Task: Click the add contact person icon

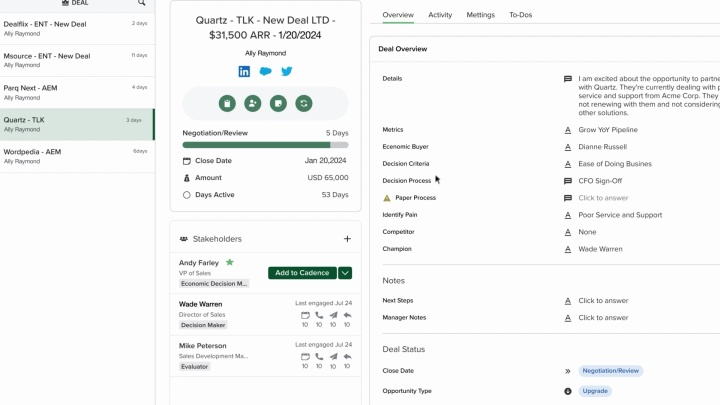Action: click(253, 103)
